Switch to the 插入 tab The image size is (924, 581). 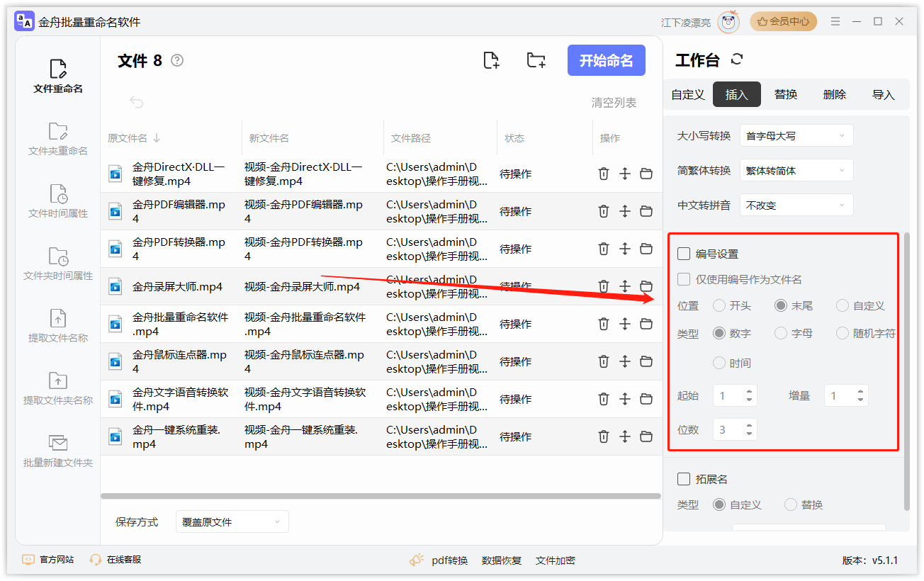click(737, 94)
